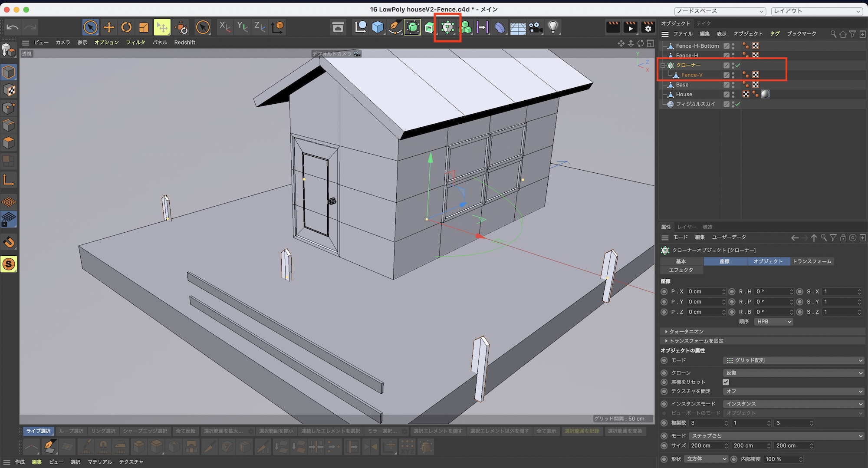
Task: Toggle the フィジカルスカイ enable checkmark
Action: coord(738,104)
